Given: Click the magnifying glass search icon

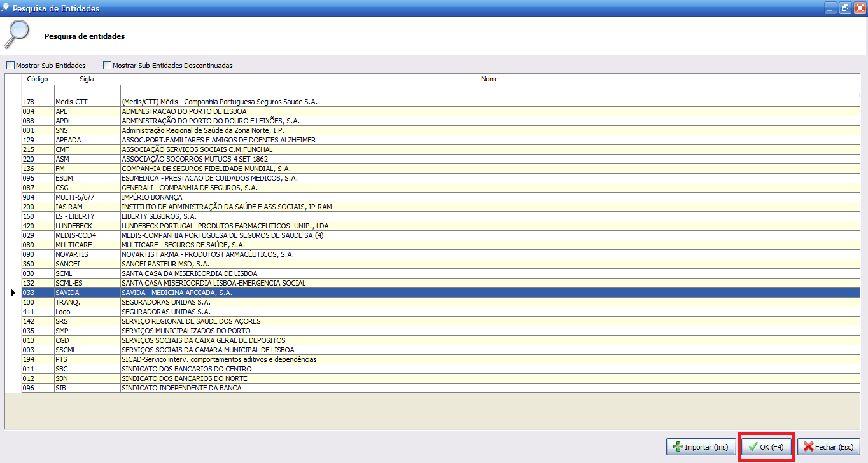Looking at the screenshot, I should pyautogui.click(x=17, y=34).
